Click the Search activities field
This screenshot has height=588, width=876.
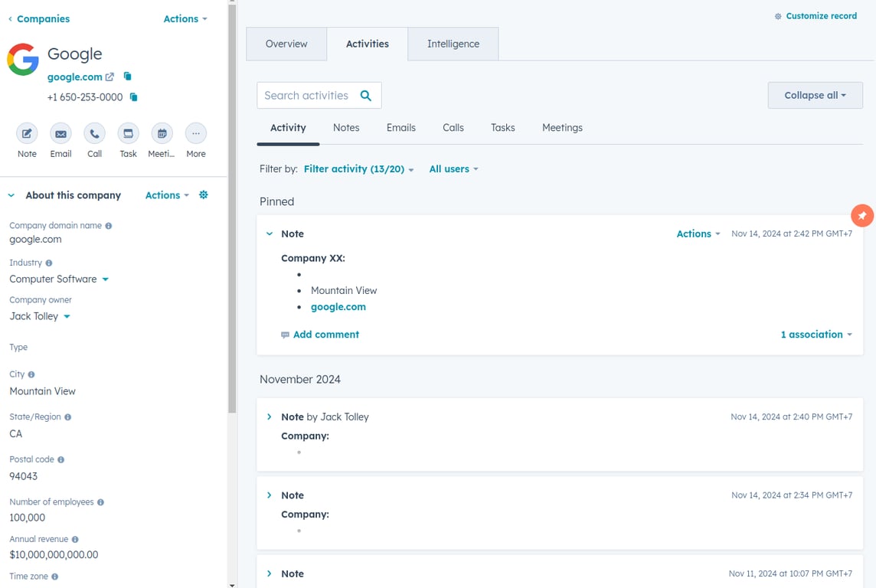308,96
